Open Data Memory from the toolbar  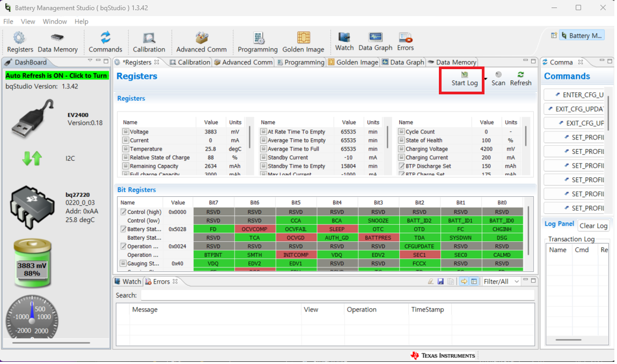click(57, 42)
